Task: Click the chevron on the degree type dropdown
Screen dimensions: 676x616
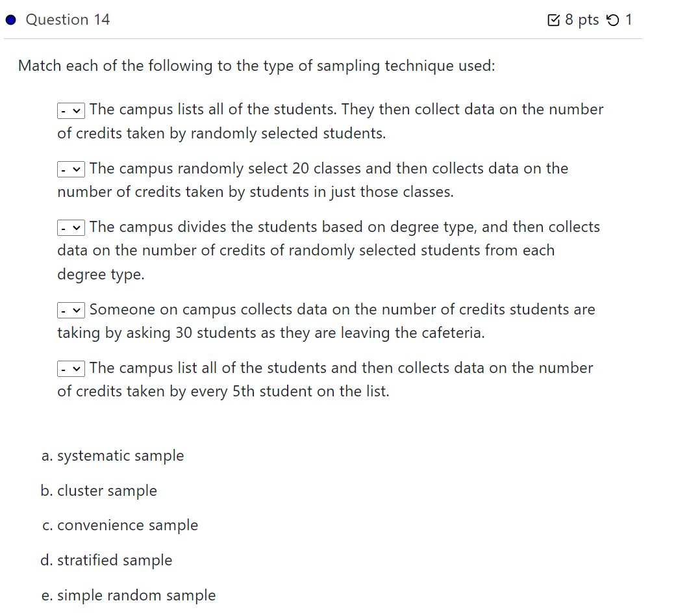Action: click(x=76, y=227)
